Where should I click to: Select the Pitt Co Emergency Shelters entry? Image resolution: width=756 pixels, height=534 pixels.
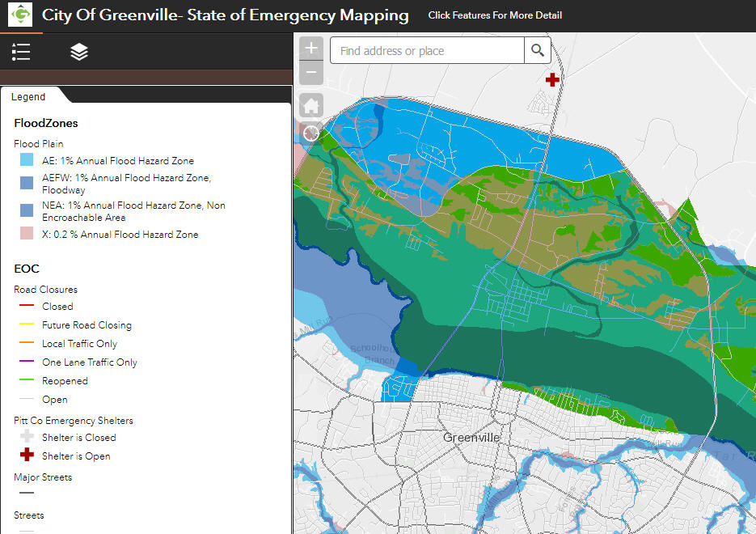pyautogui.click(x=73, y=420)
